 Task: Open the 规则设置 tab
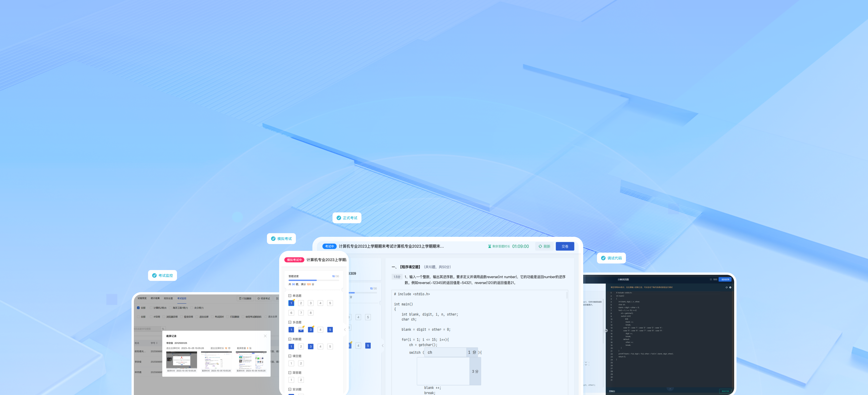(168, 298)
